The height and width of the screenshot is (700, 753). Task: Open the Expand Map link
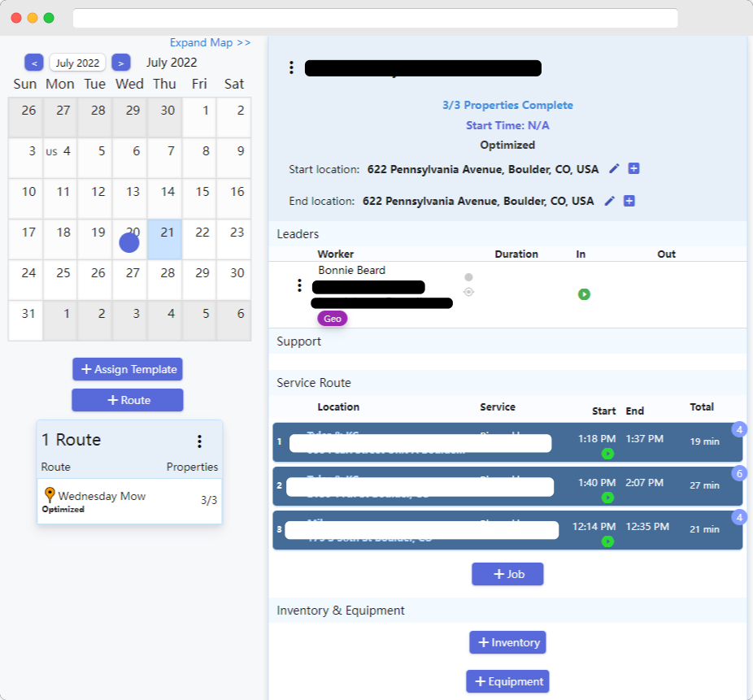(211, 42)
